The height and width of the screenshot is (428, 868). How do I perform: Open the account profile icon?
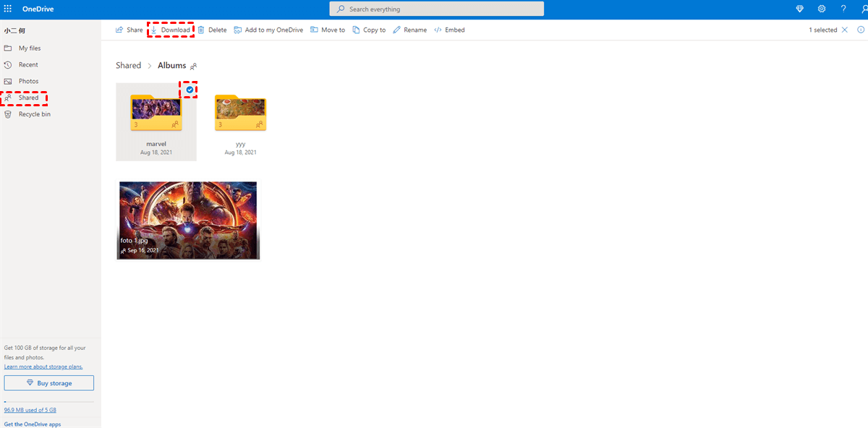click(x=863, y=9)
